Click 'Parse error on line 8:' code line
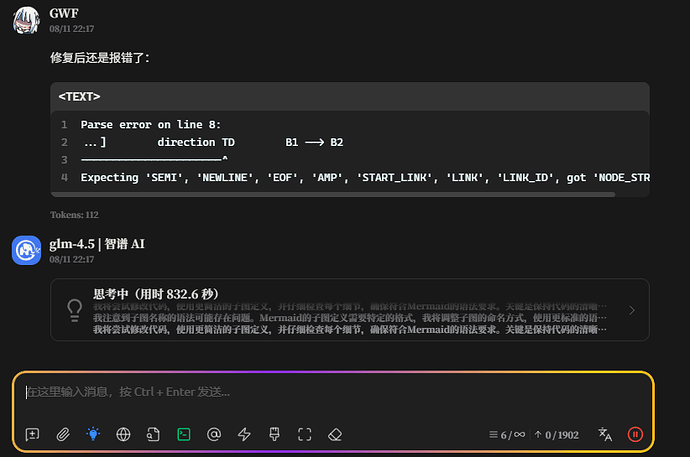 [x=150, y=125]
